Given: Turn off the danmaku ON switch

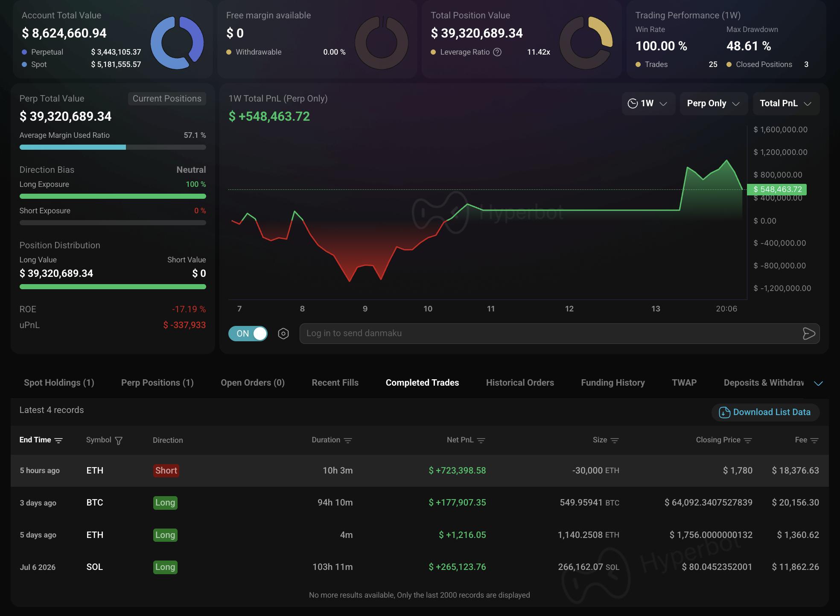Looking at the screenshot, I should 248,334.
